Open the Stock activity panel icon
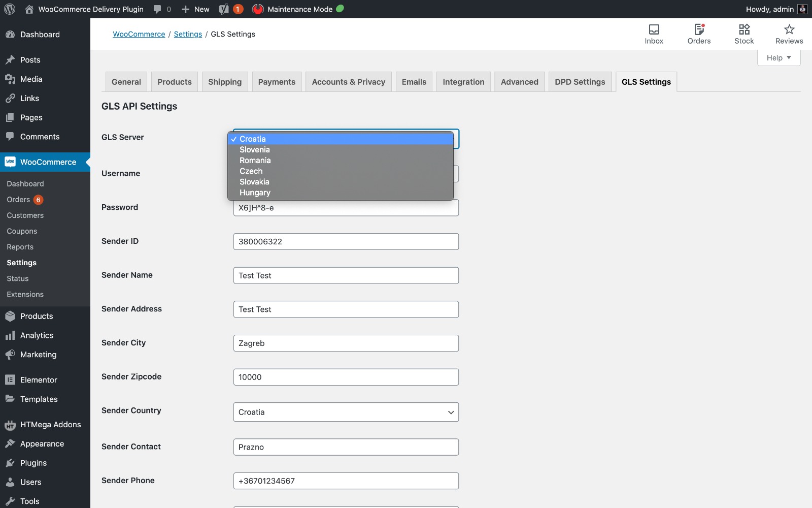 tap(745, 29)
